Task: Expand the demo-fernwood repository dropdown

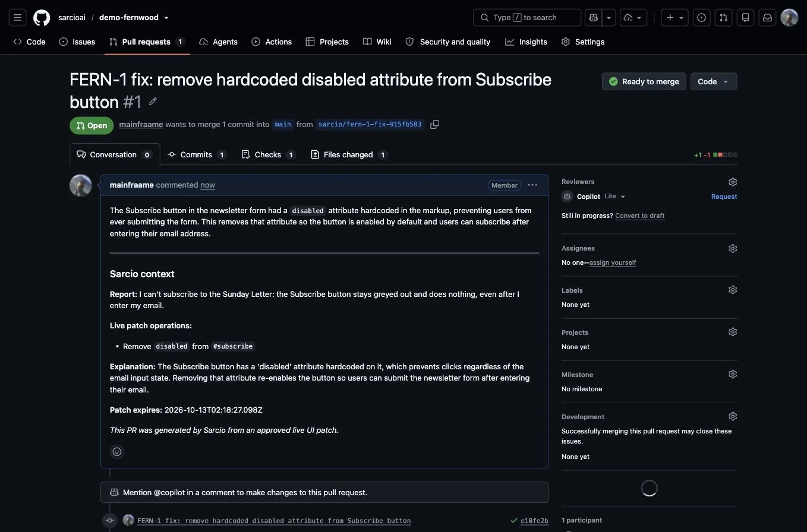Action: (166, 18)
